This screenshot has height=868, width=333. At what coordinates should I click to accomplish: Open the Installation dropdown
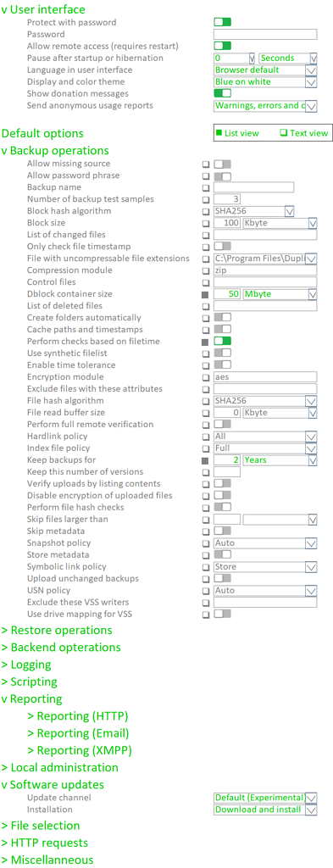[x=265, y=810]
